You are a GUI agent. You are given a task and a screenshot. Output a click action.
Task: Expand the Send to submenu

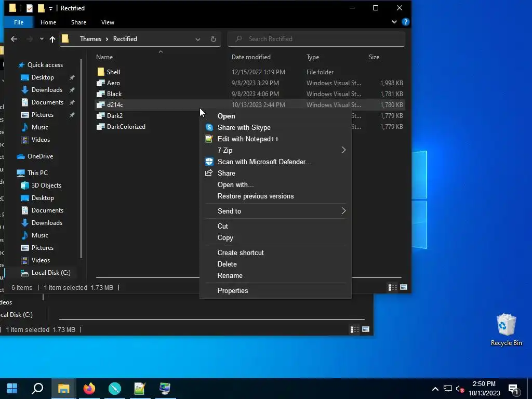275,211
